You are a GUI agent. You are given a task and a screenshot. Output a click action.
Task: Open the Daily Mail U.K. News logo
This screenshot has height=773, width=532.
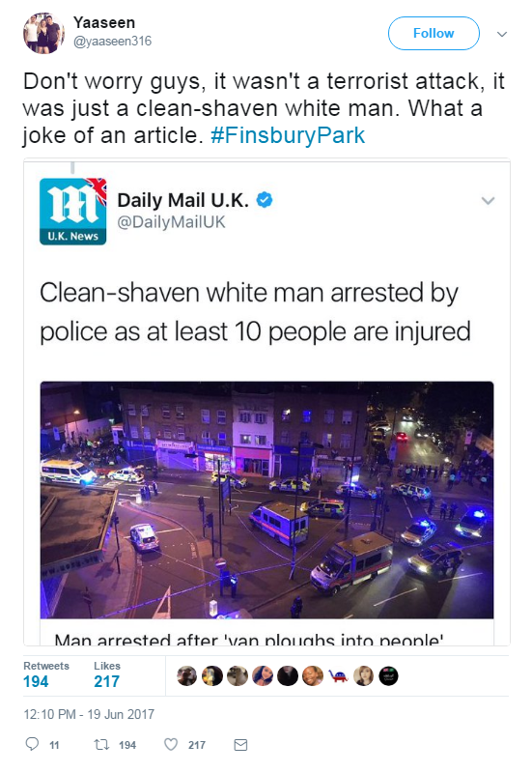(x=73, y=212)
